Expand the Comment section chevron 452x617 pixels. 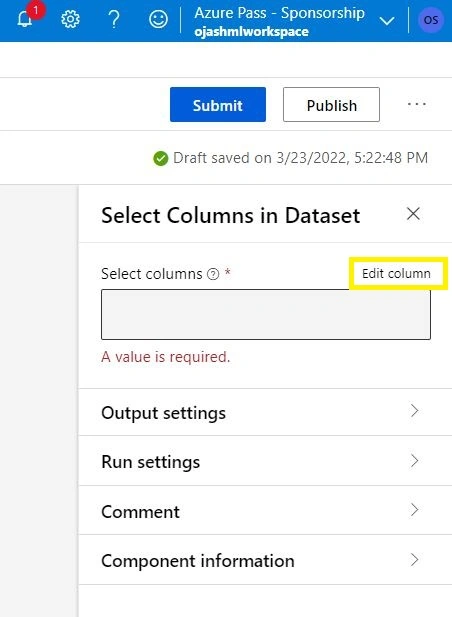pyautogui.click(x=414, y=510)
